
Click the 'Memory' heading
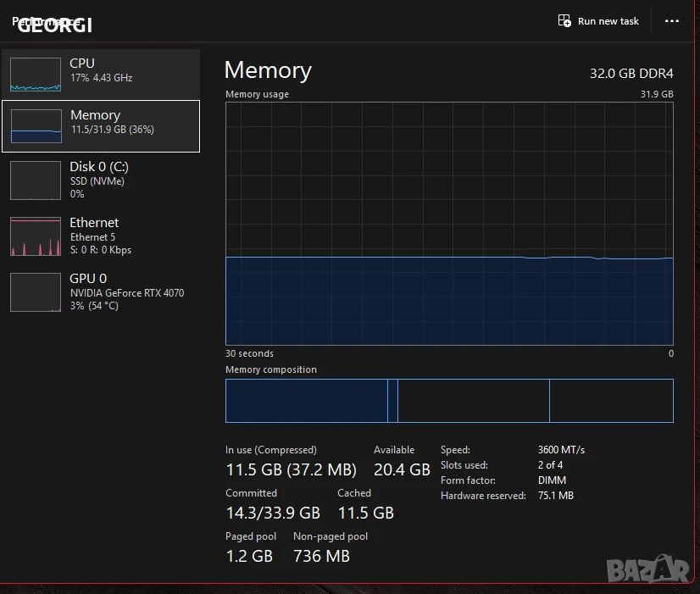tap(268, 70)
